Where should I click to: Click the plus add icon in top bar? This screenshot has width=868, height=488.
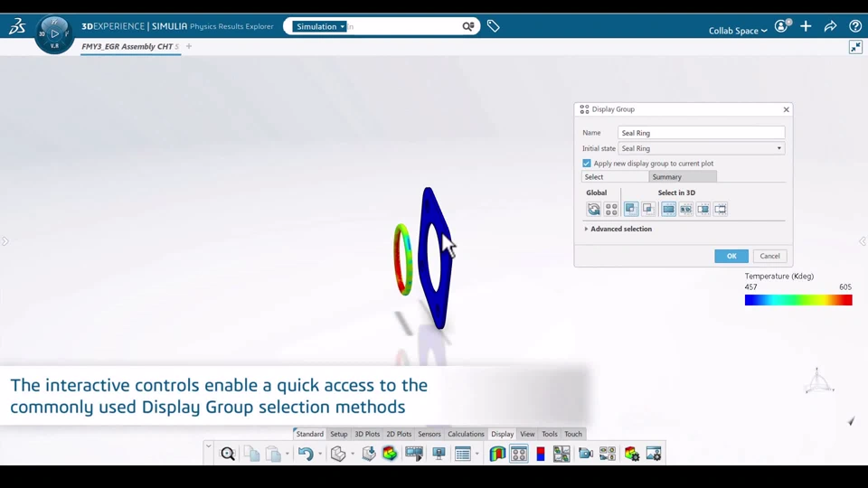coord(806,26)
